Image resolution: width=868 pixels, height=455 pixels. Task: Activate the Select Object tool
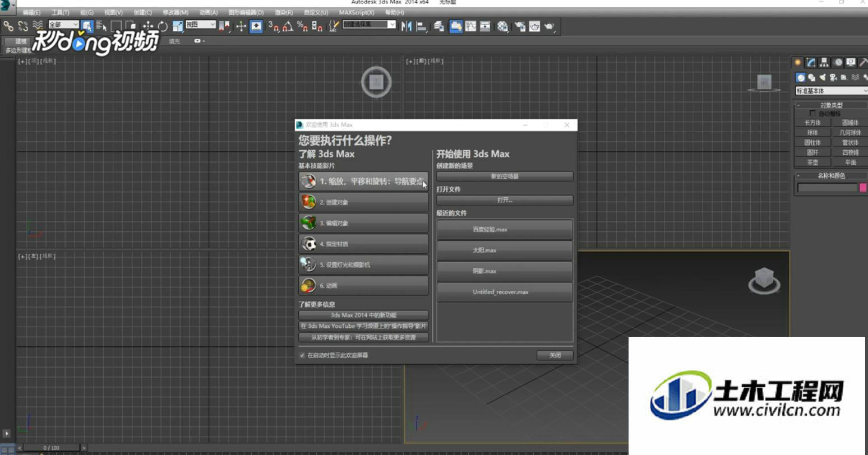(x=87, y=26)
